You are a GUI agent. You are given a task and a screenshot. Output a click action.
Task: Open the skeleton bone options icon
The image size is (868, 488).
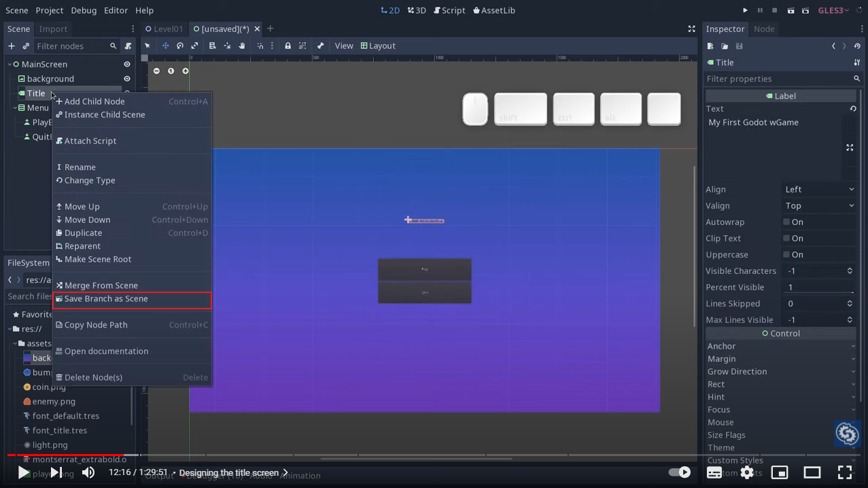pos(320,46)
